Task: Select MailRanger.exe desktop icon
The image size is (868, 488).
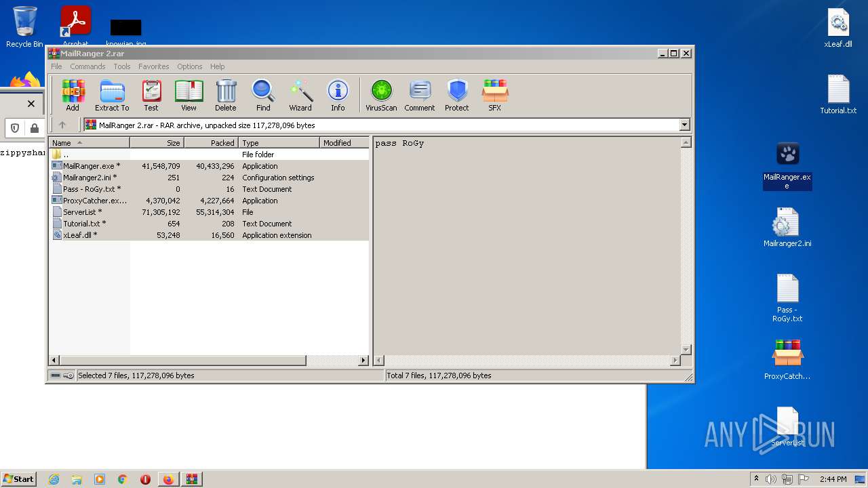Action: [787, 166]
